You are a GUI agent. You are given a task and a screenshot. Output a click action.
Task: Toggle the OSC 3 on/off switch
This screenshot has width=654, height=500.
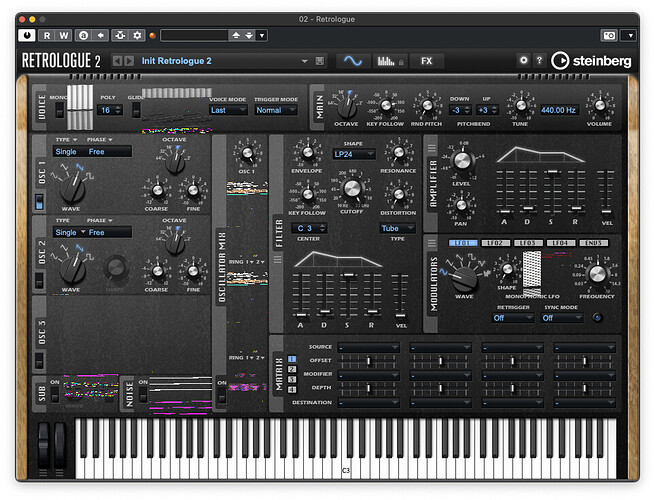pyautogui.click(x=39, y=361)
